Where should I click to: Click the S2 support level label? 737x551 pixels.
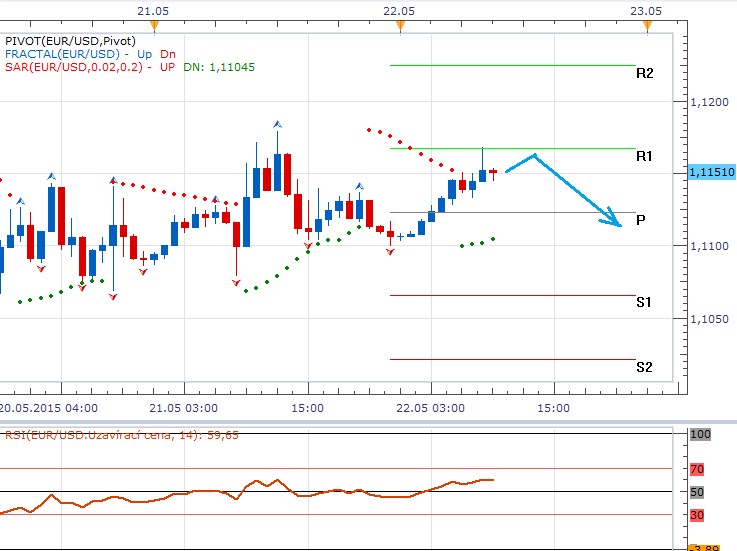click(644, 367)
